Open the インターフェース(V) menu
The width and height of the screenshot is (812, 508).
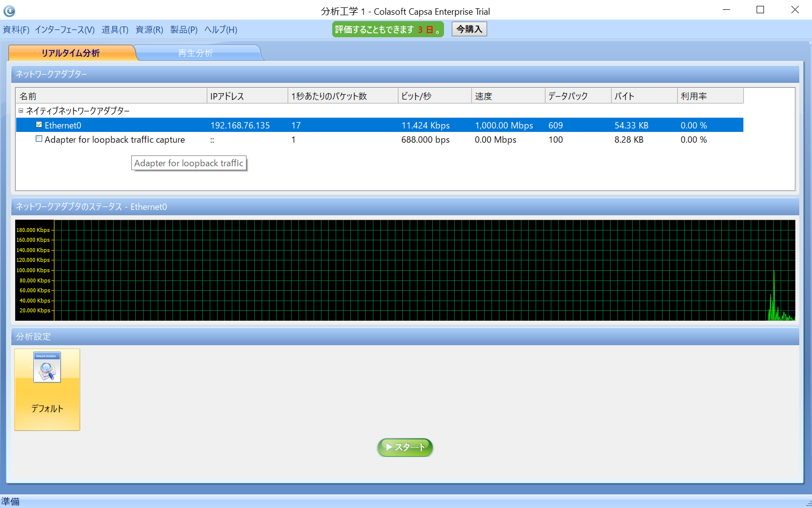pos(65,30)
